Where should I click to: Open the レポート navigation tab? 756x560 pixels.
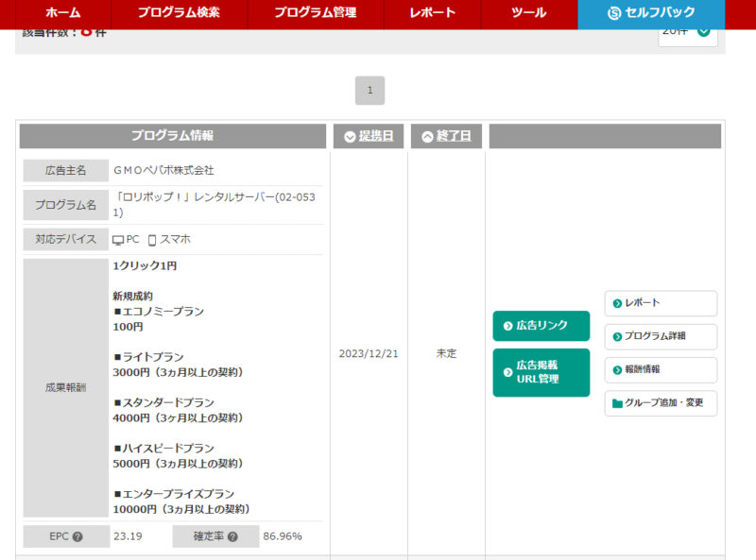pyautogui.click(x=432, y=13)
